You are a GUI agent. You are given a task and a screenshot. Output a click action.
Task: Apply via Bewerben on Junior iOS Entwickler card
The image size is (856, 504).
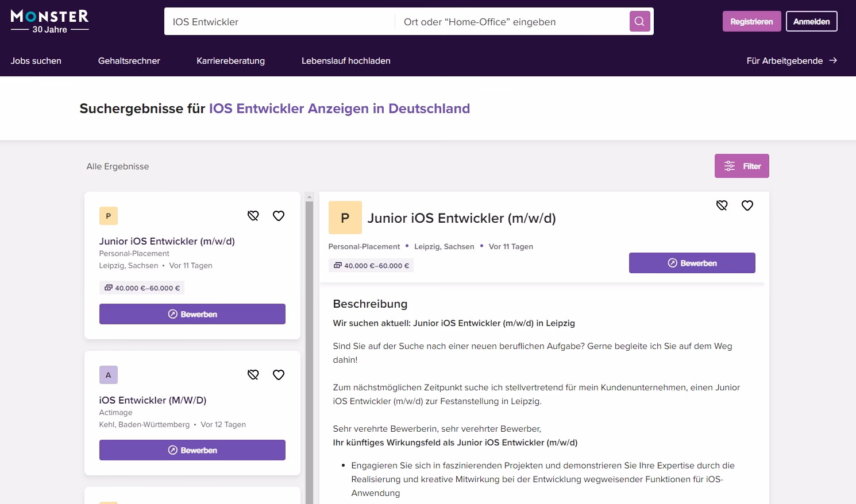coord(192,314)
